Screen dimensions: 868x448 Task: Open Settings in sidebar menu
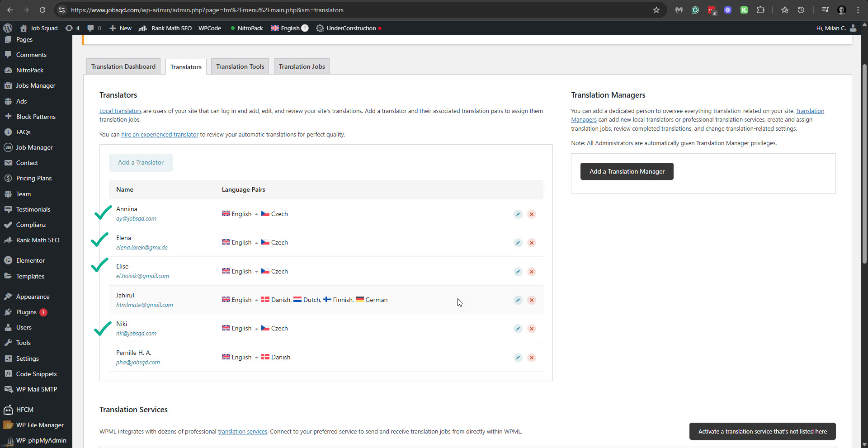coord(27,358)
